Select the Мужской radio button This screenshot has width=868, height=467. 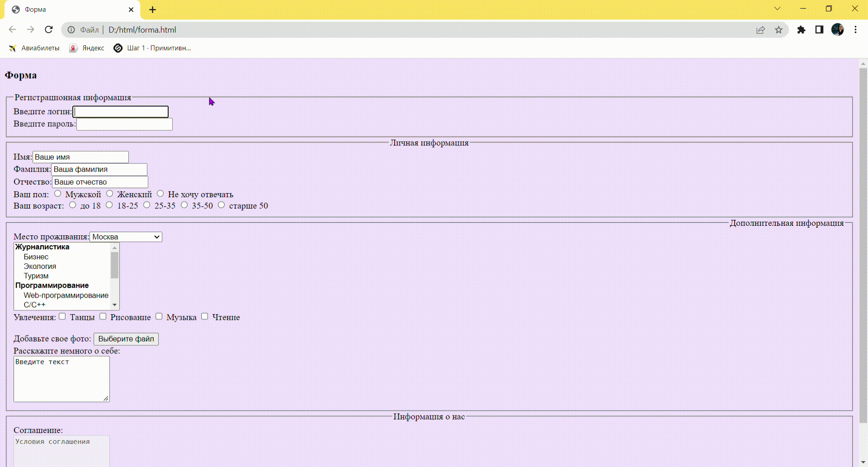[57, 194]
